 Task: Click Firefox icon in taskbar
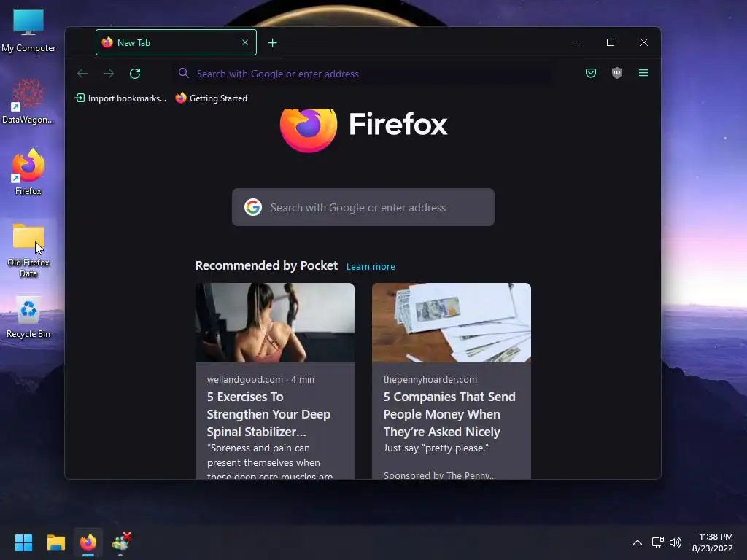pyautogui.click(x=88, y=542)
